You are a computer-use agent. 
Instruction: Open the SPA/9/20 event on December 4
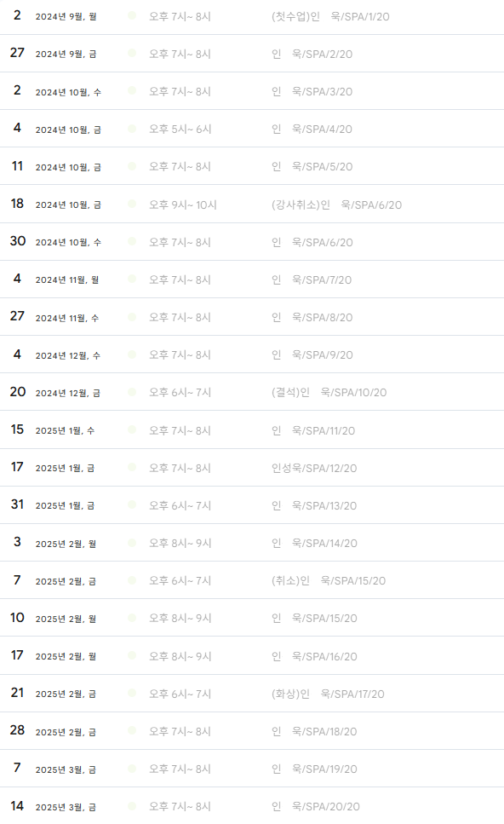click(312, 355)
